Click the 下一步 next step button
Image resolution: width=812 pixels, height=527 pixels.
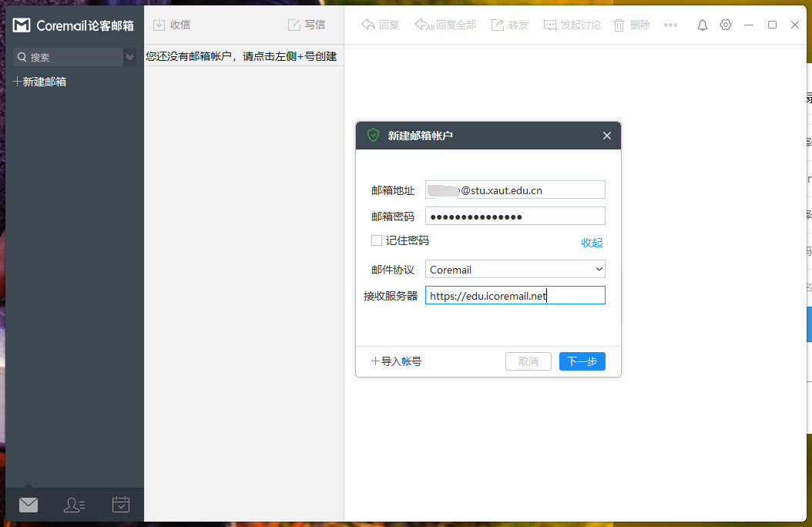(582, 361)
